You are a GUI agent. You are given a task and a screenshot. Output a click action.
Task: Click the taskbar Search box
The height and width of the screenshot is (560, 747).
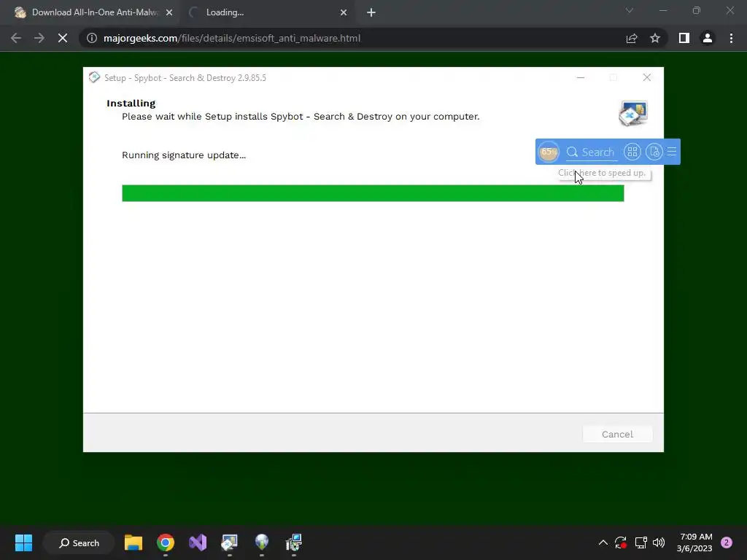tap(79, 542)
